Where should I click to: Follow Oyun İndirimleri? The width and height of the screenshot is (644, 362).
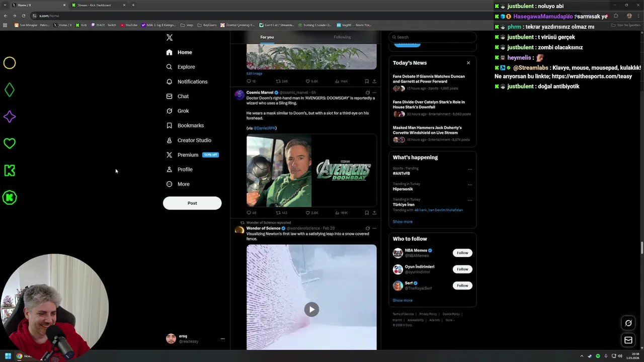pyautogui.click(x=462, y=269)
